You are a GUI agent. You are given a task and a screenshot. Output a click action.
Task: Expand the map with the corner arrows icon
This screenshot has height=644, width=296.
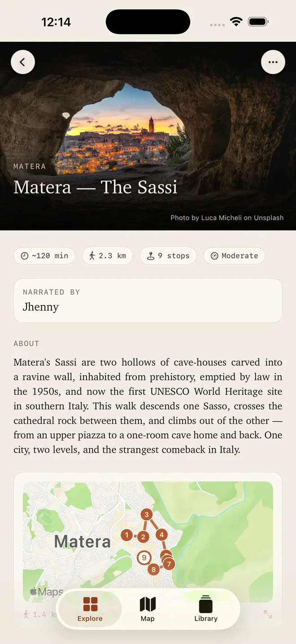pyautogui.click(x=268, y=614)
